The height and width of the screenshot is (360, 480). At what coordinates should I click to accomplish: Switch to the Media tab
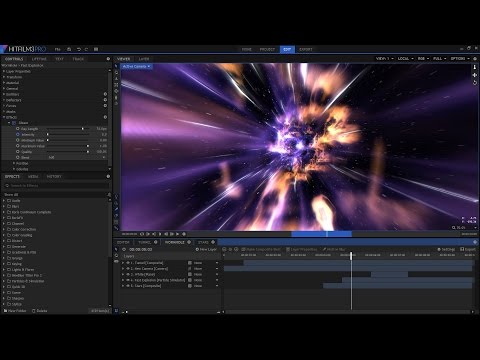(x=33, y=176)
